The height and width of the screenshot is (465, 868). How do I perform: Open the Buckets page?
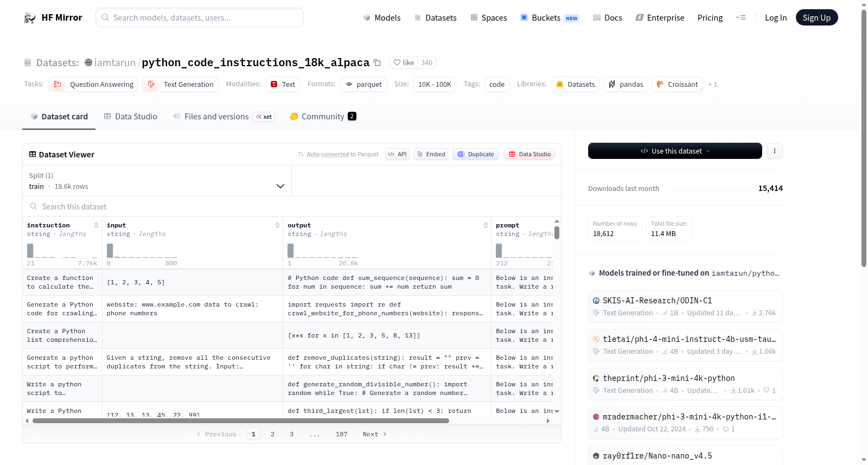coord(549,17)
